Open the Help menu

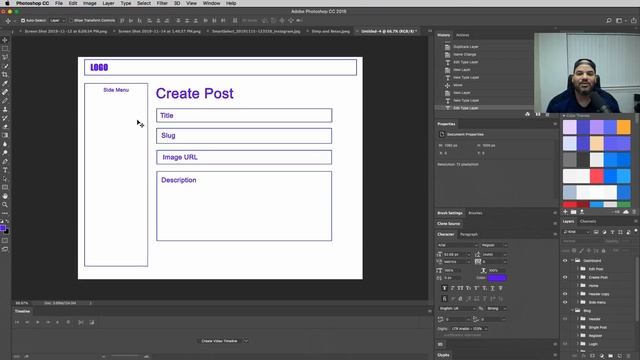point(231,3)
